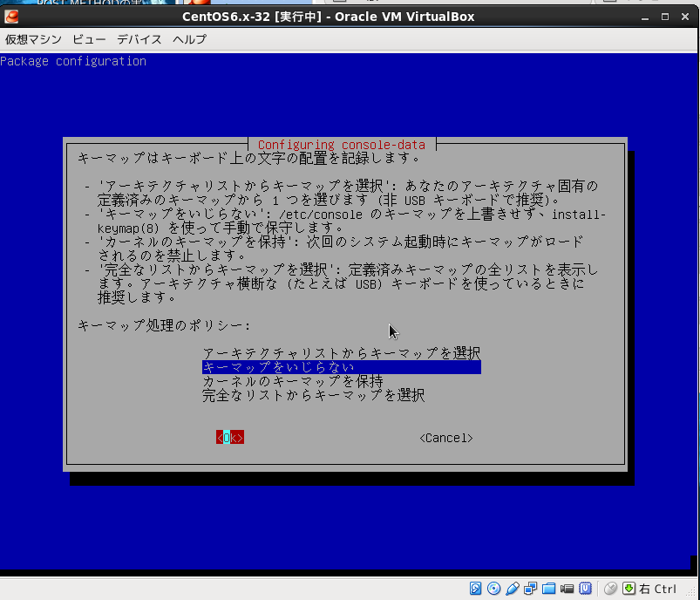Click the mouse integration status icon
The height and width of the screenshot is (600, 700).
coord(610,589)
